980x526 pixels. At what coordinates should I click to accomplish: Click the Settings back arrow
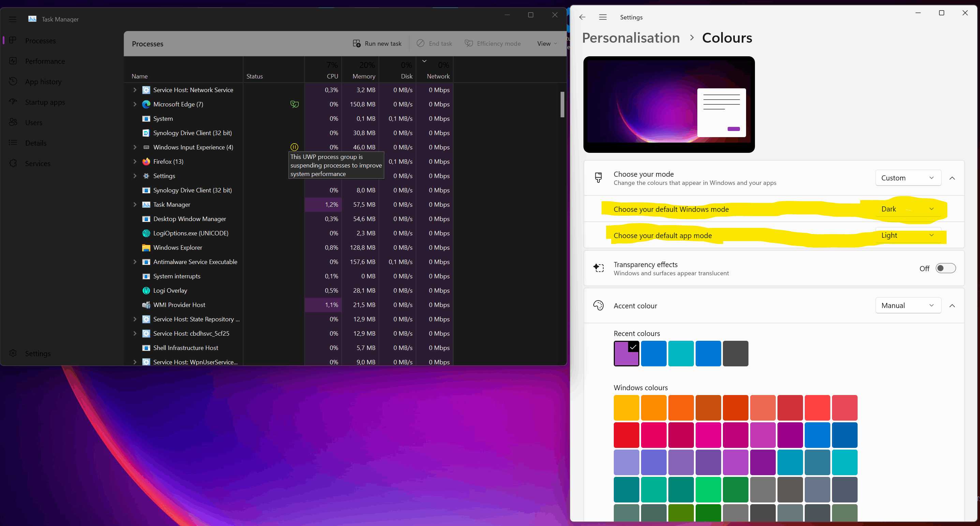(x=582, y=17)
